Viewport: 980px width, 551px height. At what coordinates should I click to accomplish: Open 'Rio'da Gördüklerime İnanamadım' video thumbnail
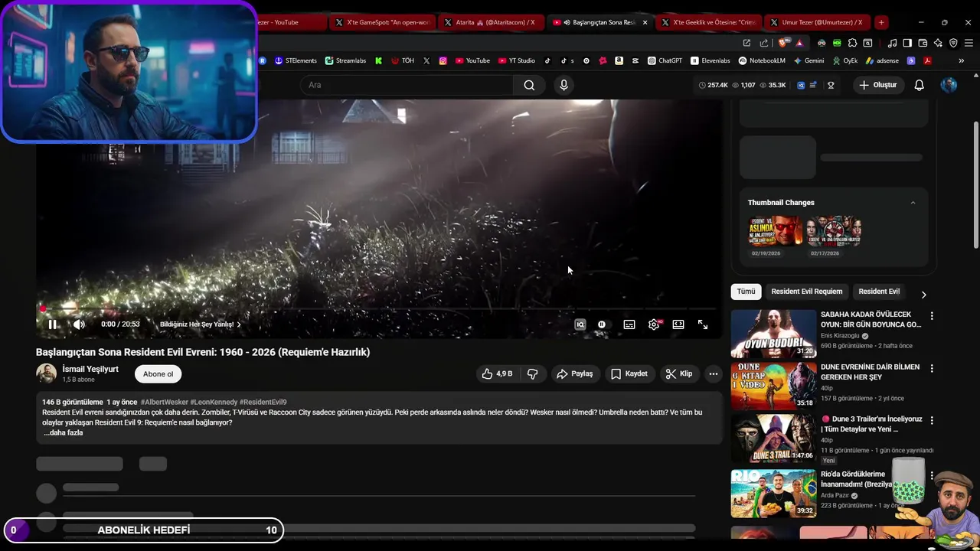coord(773,494)
